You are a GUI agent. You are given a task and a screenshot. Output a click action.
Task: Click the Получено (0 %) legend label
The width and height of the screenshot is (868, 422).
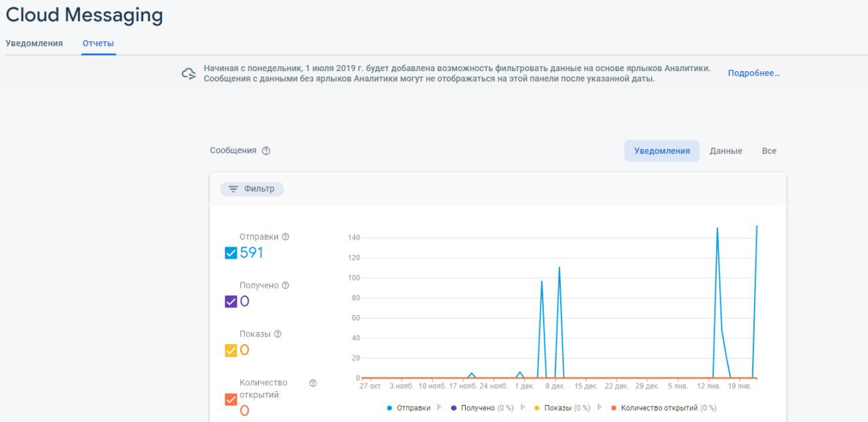(487, 408)
